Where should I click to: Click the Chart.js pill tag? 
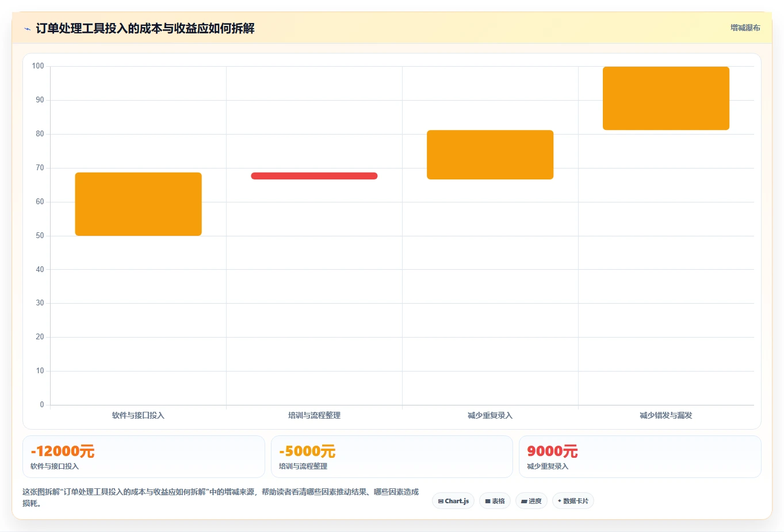(453, 501)
